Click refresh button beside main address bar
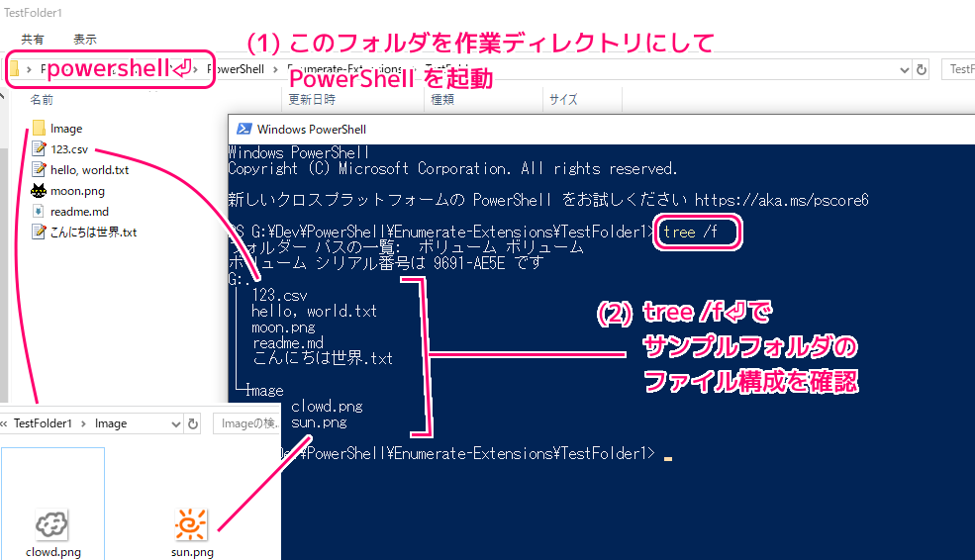975x560 pixels. coord(922,69)
